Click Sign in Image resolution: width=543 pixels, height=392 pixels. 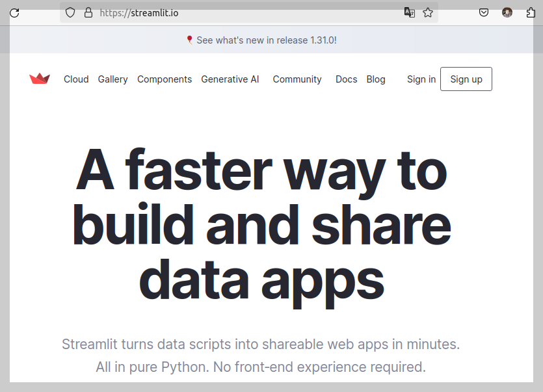coord(421,79)
